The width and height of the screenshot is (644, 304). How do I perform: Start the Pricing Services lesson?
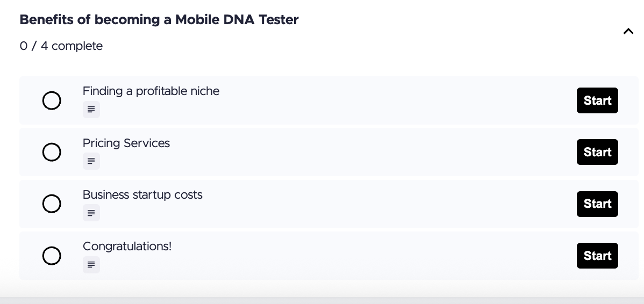pos(597,152)
